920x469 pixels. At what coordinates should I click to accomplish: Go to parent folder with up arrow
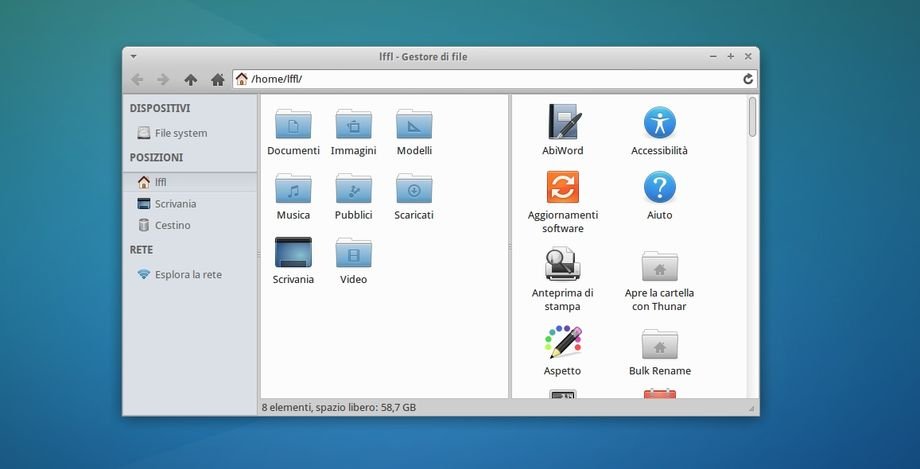(x=190, y=79)
